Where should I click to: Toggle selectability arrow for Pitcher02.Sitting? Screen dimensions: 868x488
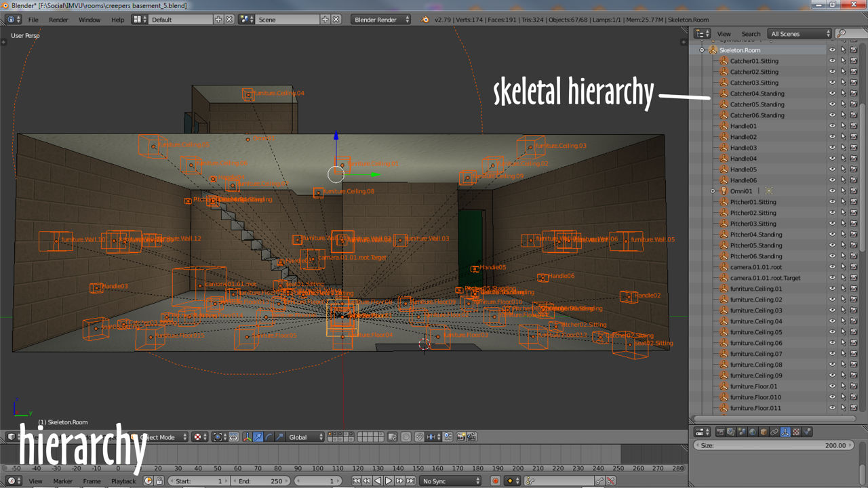point(843,213)
